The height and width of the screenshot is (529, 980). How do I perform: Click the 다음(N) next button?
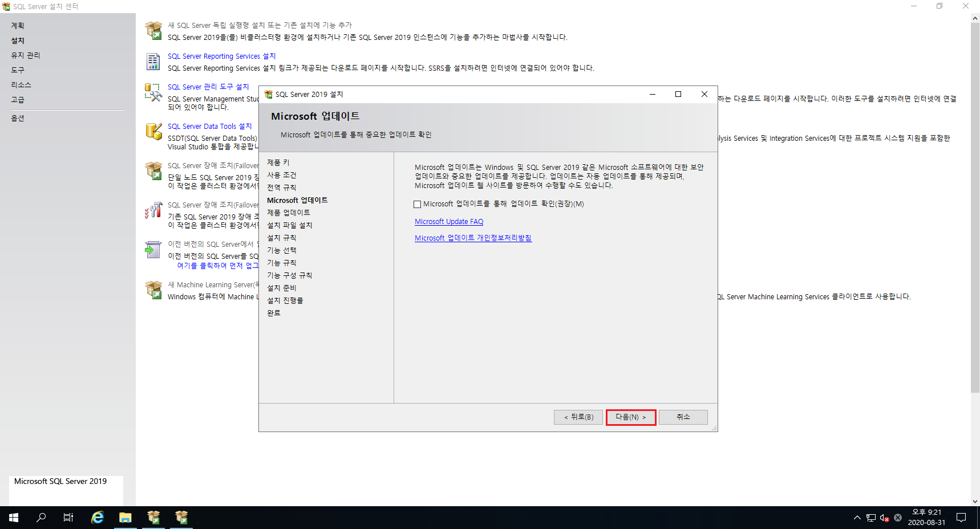point(631,417)
